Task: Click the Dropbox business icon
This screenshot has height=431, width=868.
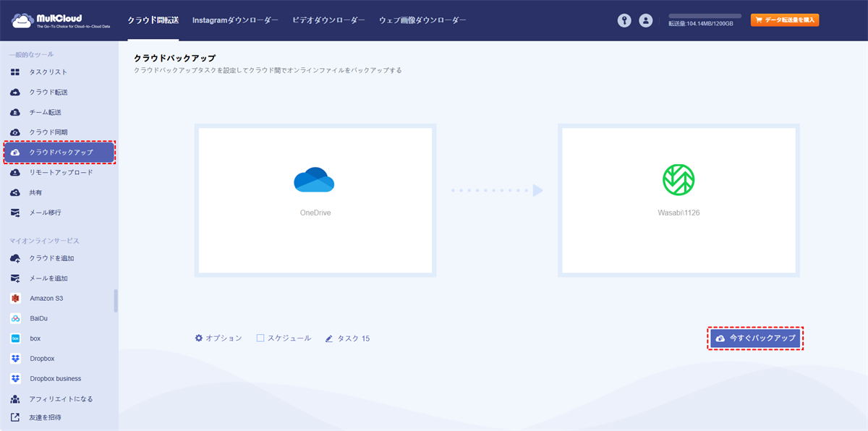Action: 15,379
